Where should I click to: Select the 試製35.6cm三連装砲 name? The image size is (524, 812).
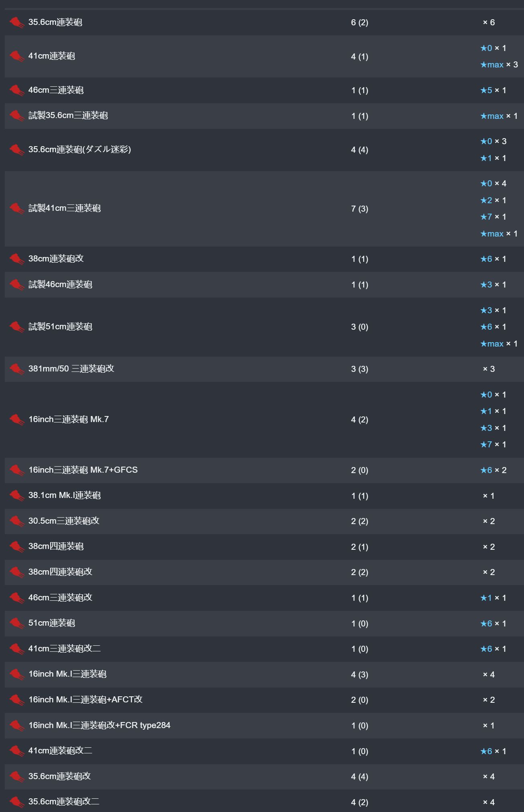point(68,116)
